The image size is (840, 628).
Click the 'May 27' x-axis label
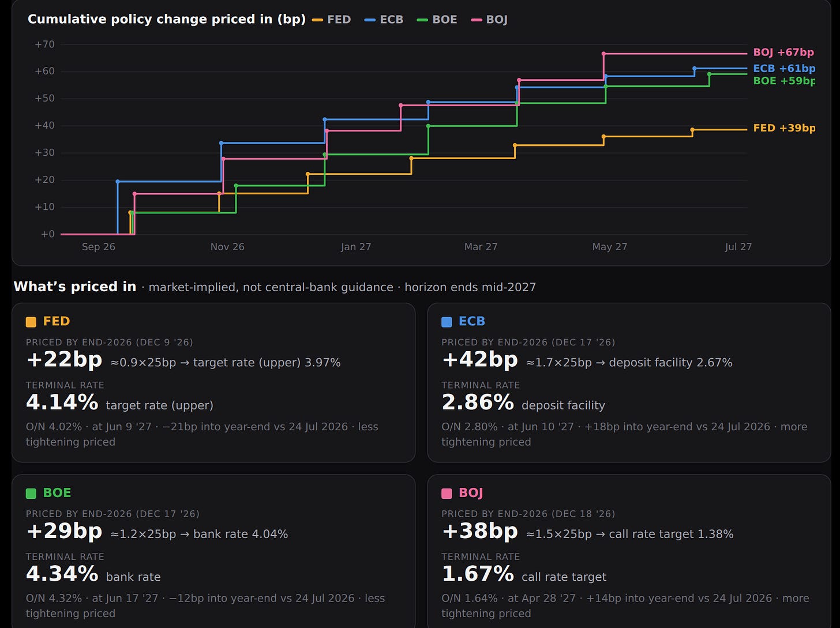(x=610, y=247)
